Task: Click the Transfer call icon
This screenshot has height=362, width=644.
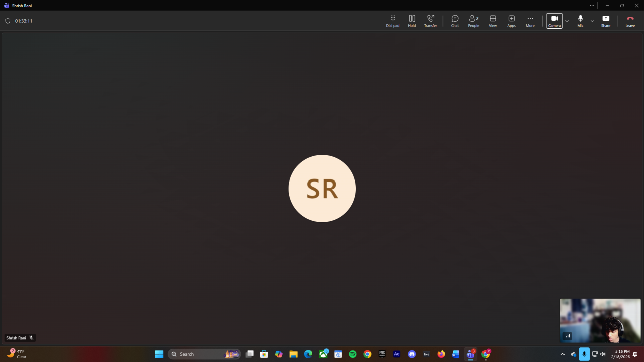Action: coord(430,21)
